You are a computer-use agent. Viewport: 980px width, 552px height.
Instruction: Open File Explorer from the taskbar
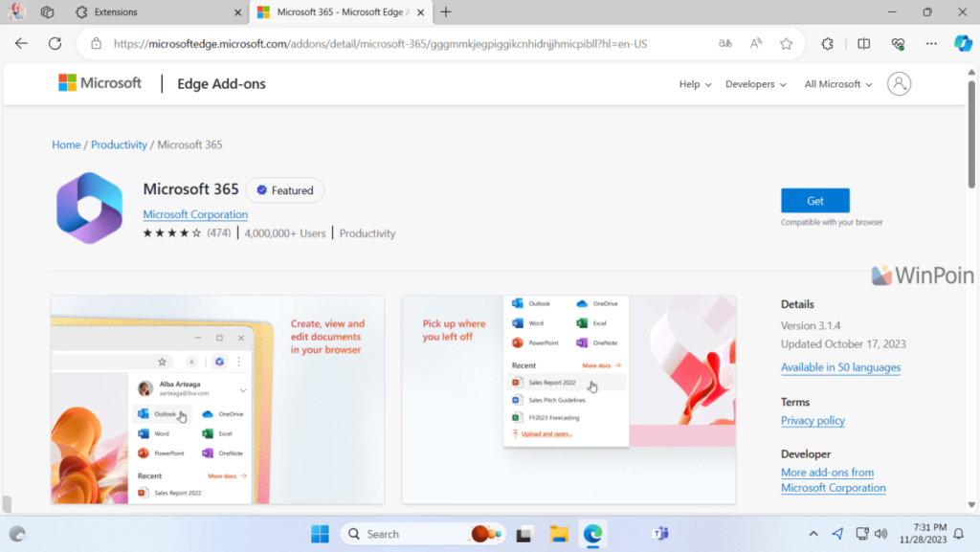tap(559, 534)
